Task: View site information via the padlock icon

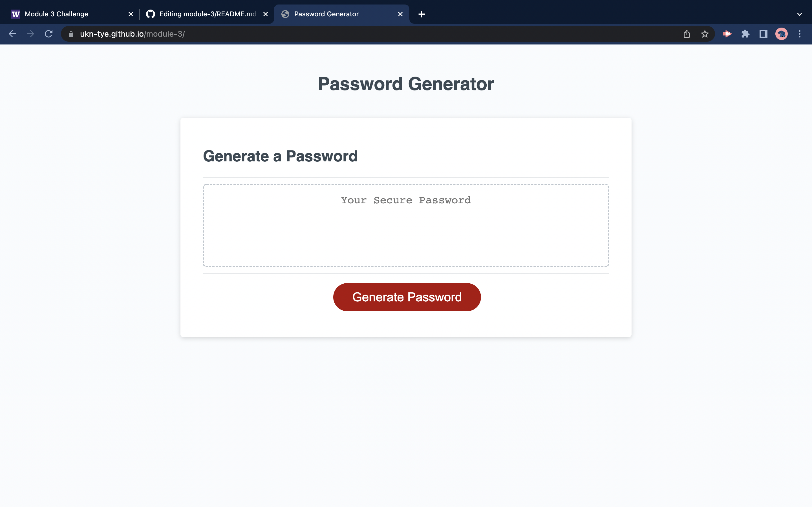Action: tap(70, 34)
